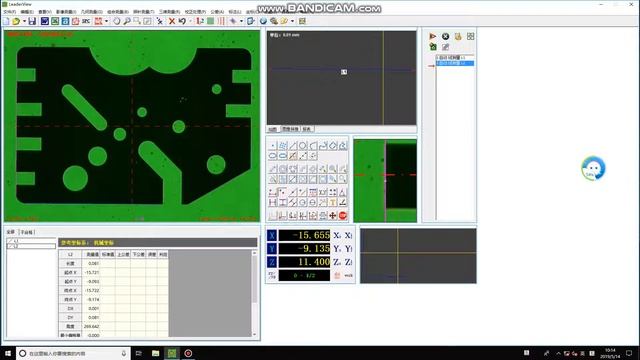This screenshot has width=640, height=360.
Task: Click the blue Y axis label button
Action: 272,249
